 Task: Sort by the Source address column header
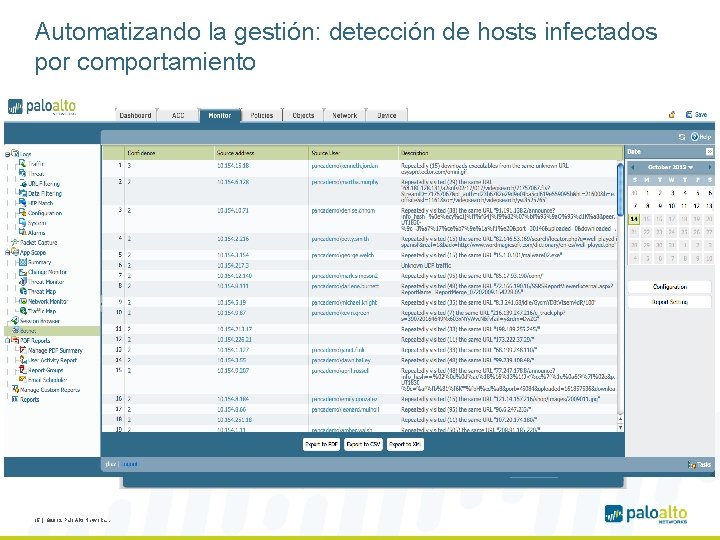(x=261, y=153)
